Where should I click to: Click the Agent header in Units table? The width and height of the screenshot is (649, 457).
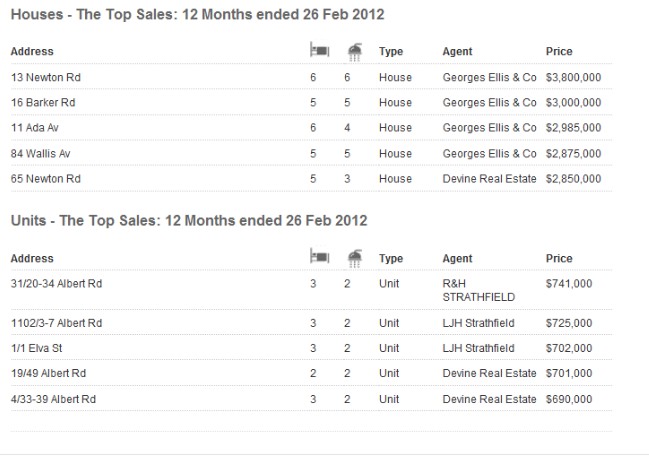click(457, 258)
